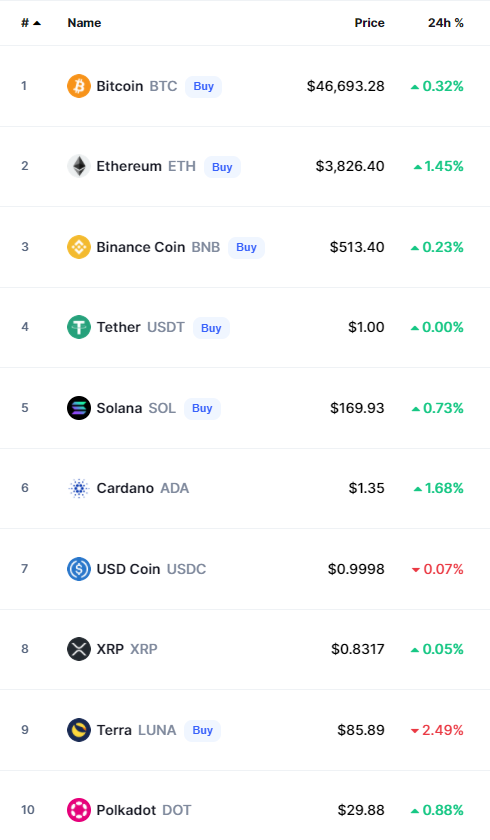Click the XRP black logo icon

pyautogui.click(x=79, y=649)
